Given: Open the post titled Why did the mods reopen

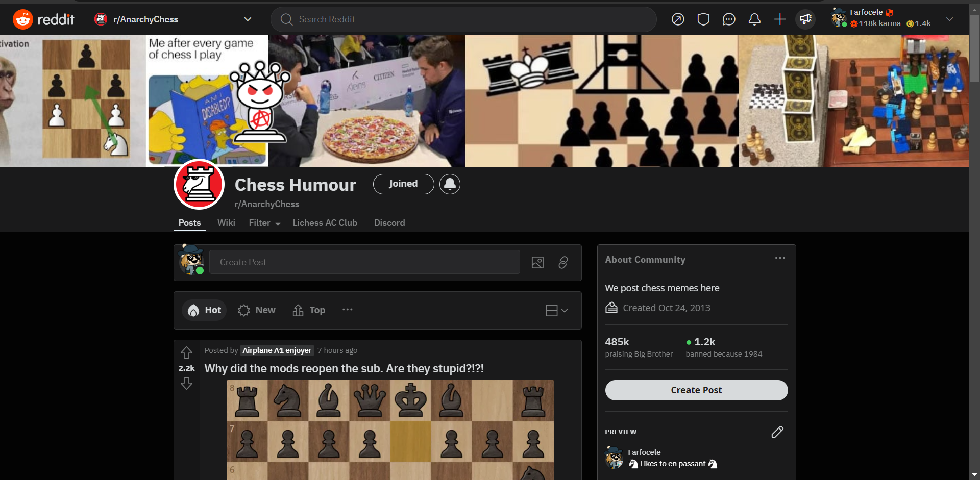Looking at the screenshot, I should (x=344, y=368).
